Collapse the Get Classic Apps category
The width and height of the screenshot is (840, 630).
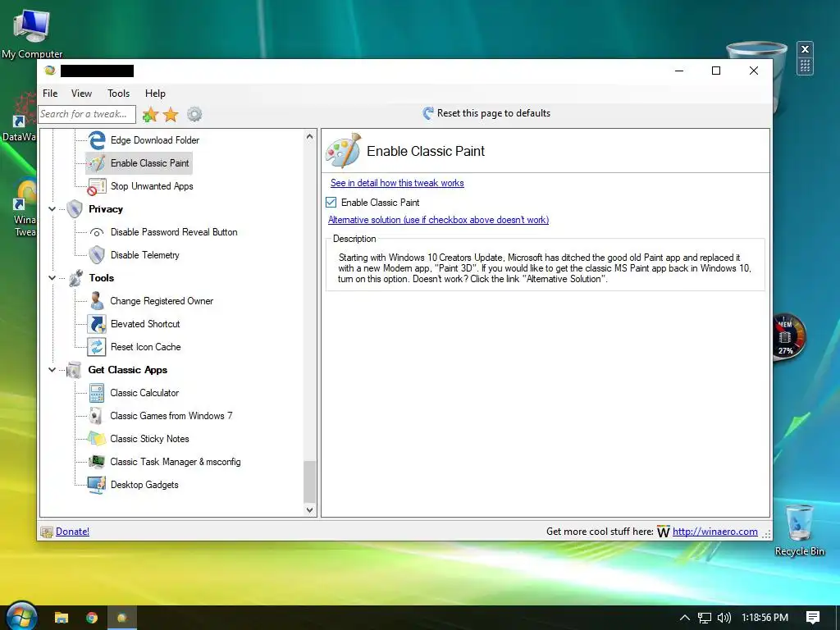click(x=52, y=370)
